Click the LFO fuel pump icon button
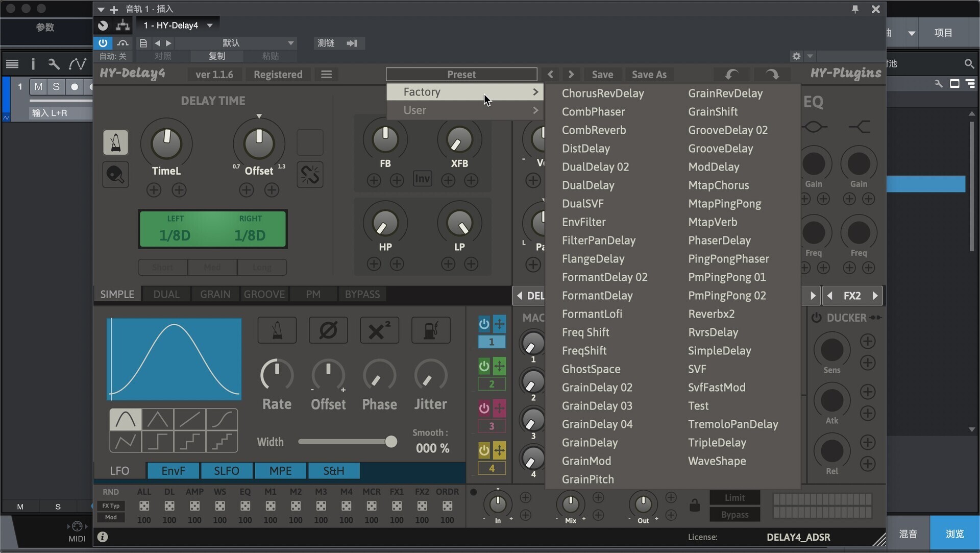The height and width of the screenshot is (553, 980). 431,330
